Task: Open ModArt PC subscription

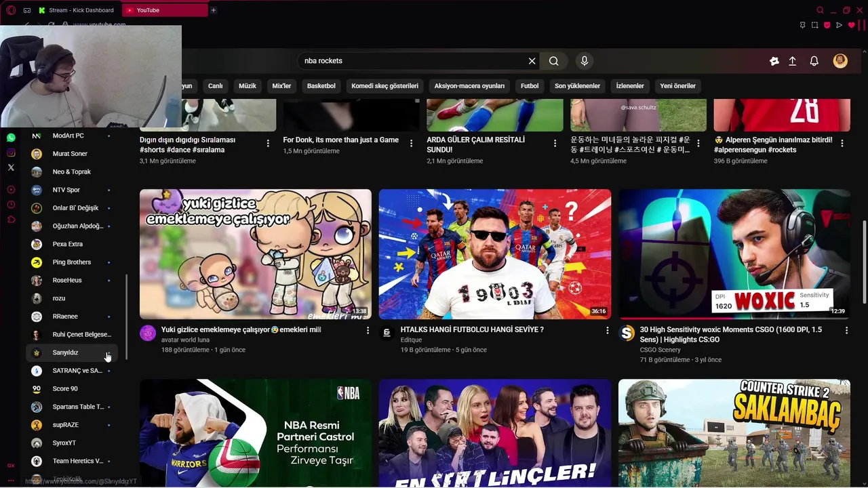Action: [71, 136]
